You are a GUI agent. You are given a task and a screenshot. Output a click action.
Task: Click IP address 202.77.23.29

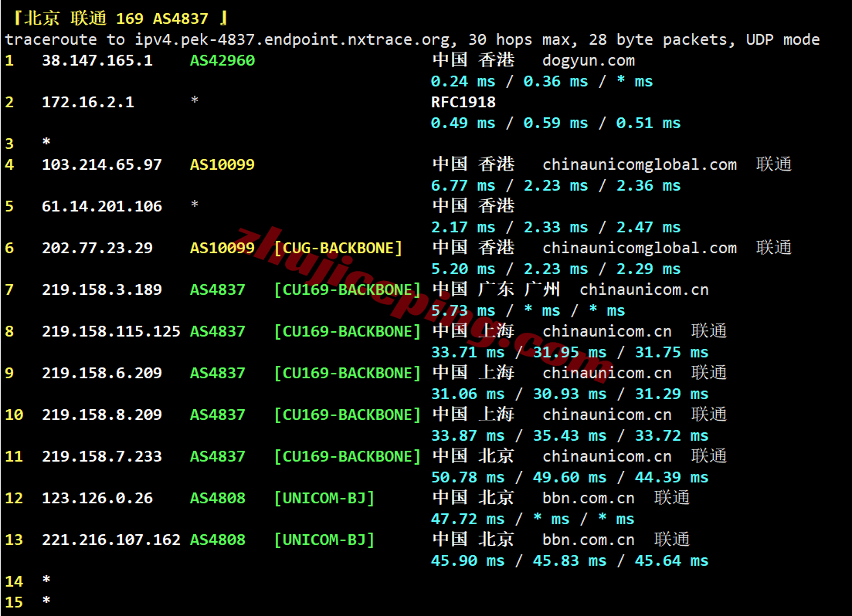point(97,249)
